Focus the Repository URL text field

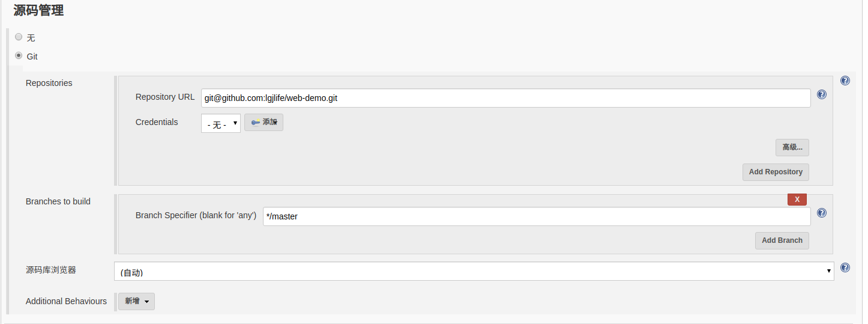pyautogui.click(x=505, y=98)
